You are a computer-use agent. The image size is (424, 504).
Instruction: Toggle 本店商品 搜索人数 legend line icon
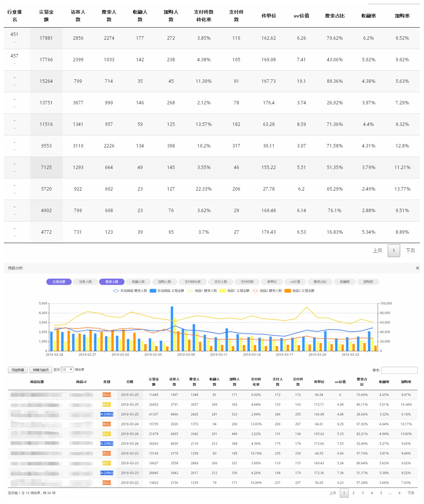tap(116, 291)
